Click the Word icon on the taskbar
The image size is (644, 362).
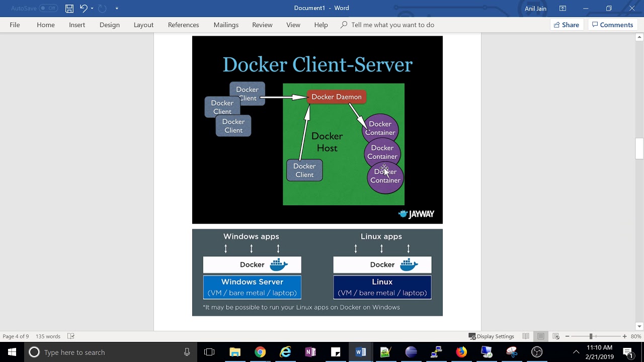click(x=361, y=352)
